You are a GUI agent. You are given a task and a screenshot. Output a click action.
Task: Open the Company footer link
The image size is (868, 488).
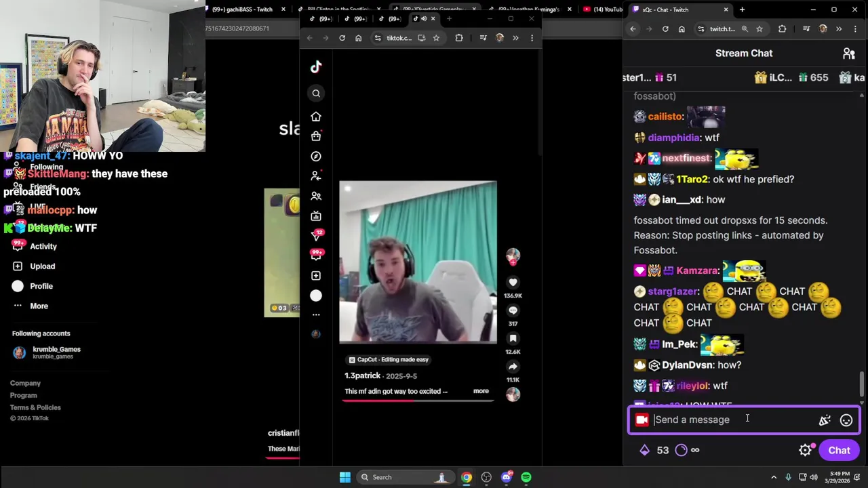tap(25, 383)
